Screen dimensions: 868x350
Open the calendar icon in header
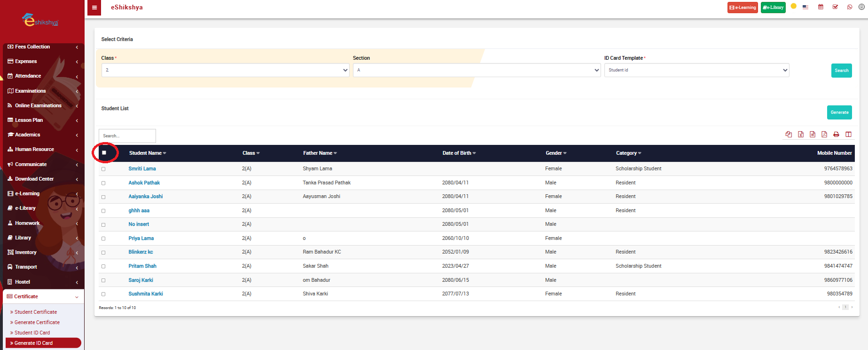821,7
